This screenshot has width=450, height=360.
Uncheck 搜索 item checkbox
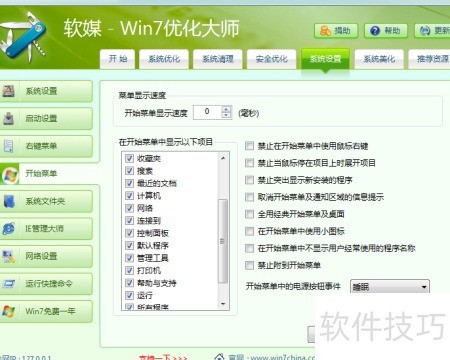(129, 171)
